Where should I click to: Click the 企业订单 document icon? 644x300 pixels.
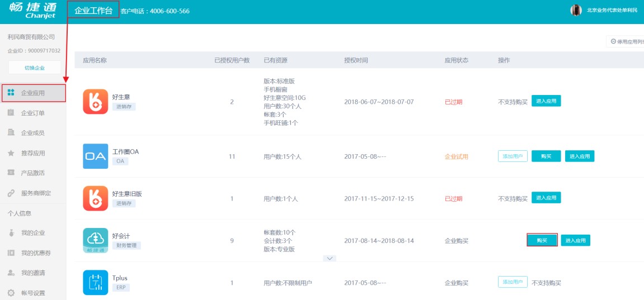11,113
